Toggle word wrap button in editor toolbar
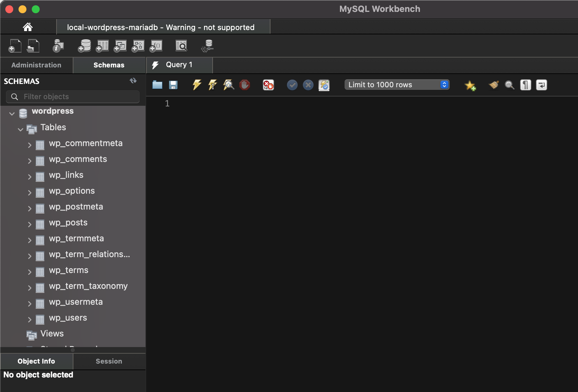The width and height of the screenshot is (578, 392). tap(541, 85)
